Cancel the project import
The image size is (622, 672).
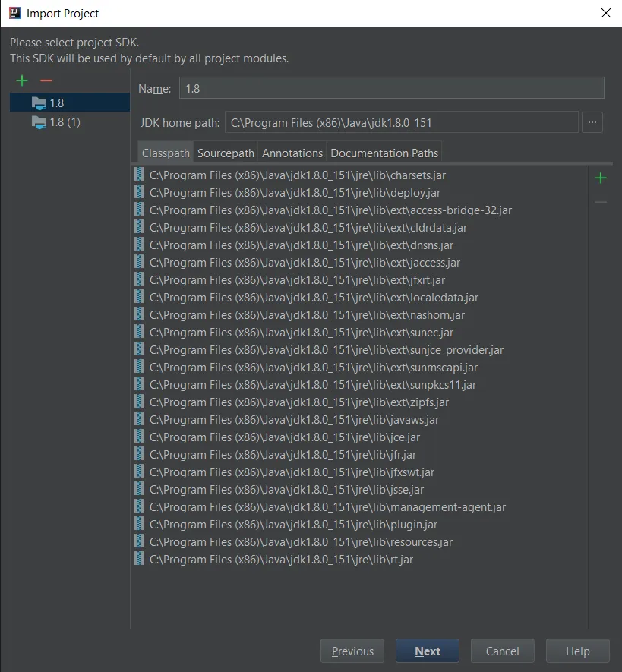click(503, 651)
